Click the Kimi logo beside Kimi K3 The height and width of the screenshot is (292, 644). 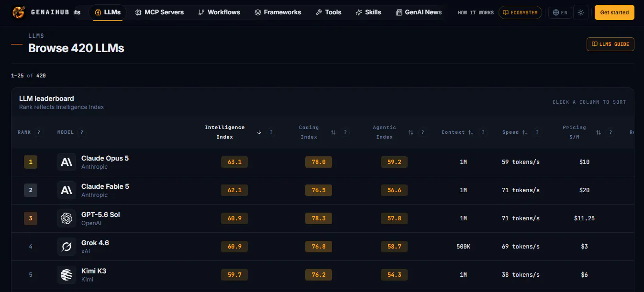pos(67,275)
